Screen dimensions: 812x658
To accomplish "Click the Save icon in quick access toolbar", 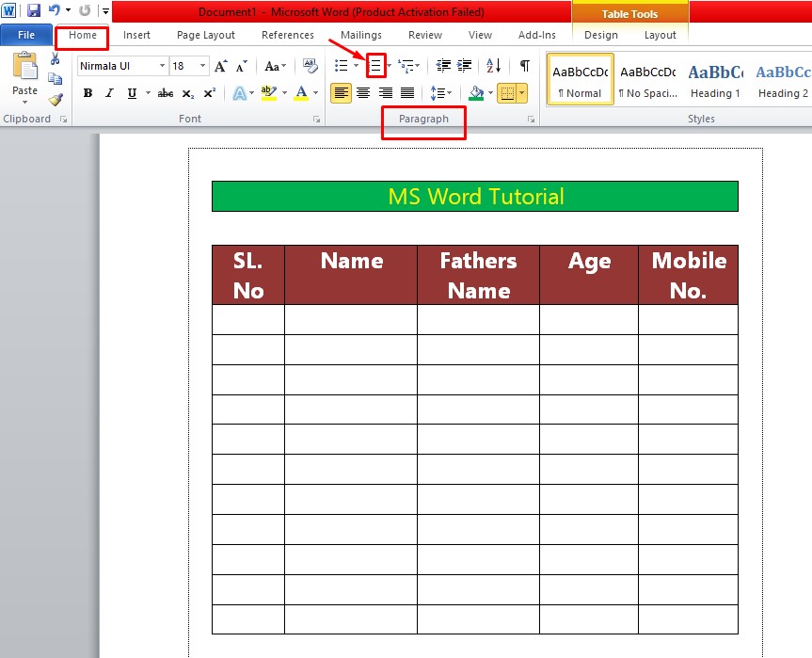I will 34,9.
